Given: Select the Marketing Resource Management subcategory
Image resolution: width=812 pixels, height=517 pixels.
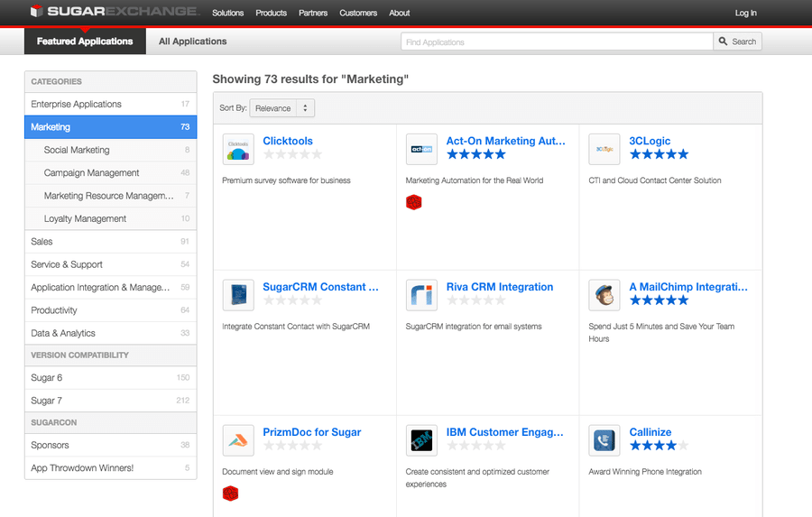Looking at the screenshot, I should (111, 196).
